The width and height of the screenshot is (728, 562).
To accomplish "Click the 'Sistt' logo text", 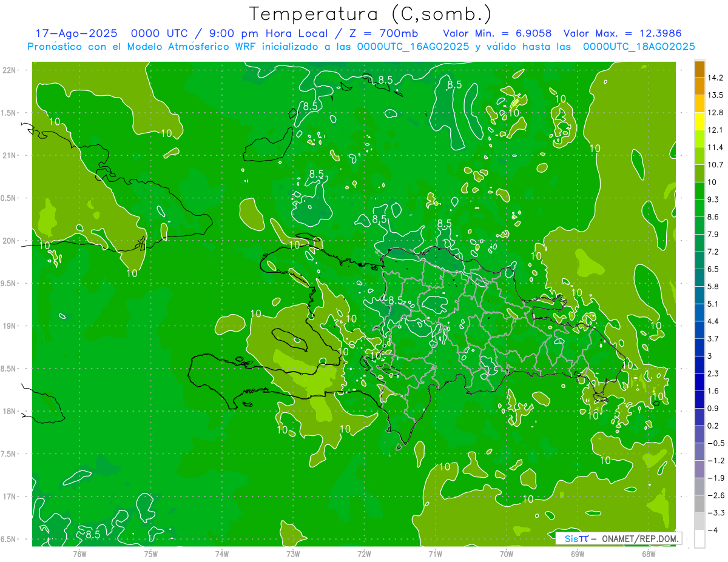I will click(576, 538).
